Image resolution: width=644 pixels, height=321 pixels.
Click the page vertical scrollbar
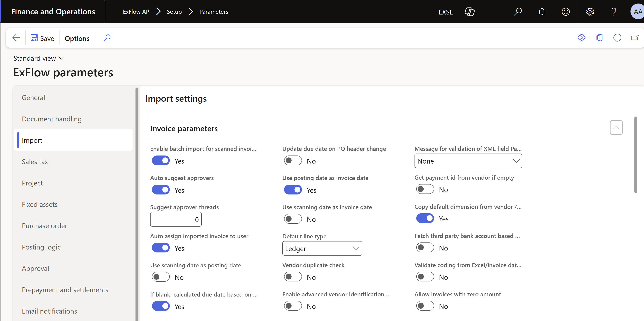(x=636, y=155)
